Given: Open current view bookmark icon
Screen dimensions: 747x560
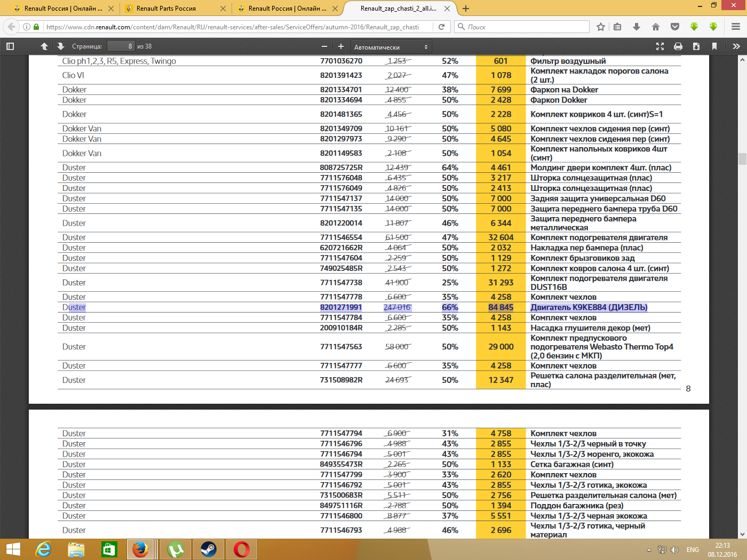Looking at the screenshot, I should point(714,46).
